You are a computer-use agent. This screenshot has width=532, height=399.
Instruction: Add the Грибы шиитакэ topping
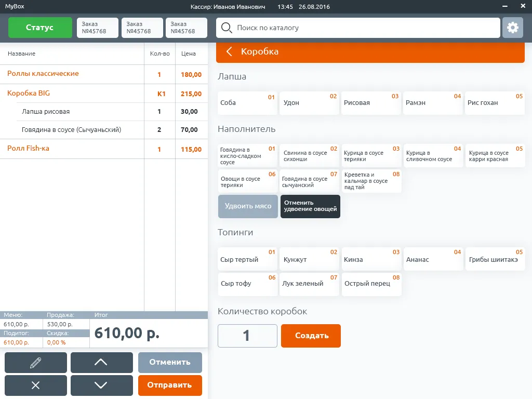494,259
